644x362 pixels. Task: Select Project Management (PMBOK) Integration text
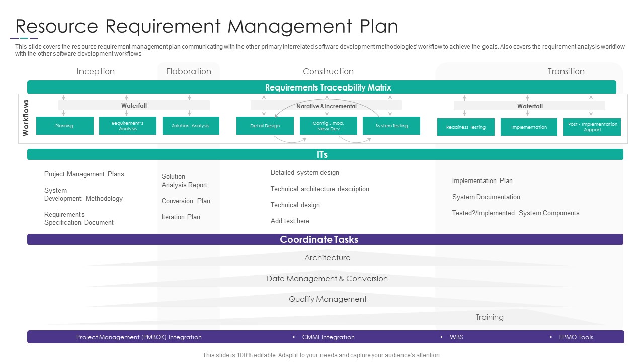[x=139, y=337]
